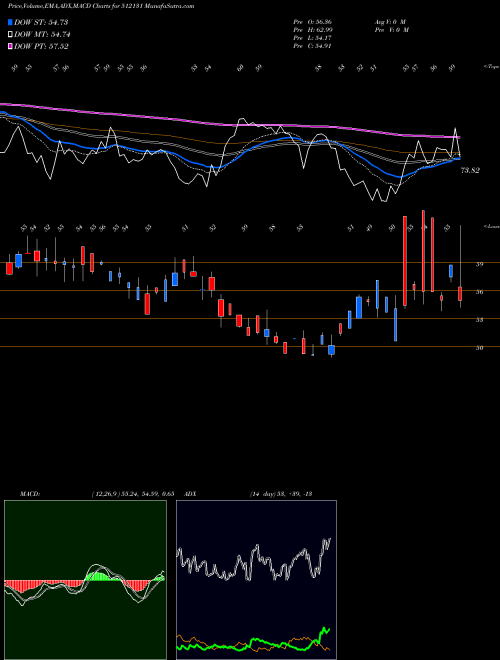
Task: Click the magenta DOW PT legend square
Action: coord(11,47)
